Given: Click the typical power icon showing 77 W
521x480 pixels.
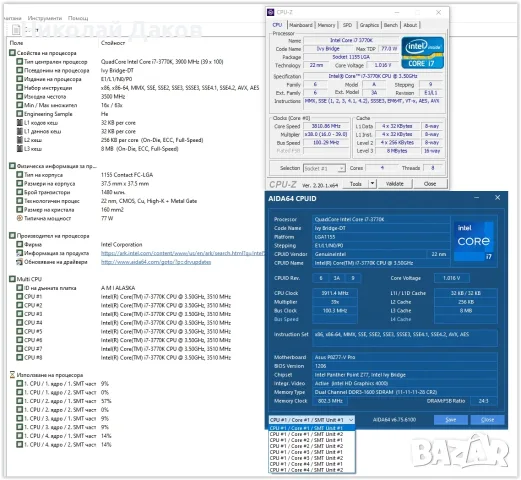Looking at the screenshot, I should [20, 218].
